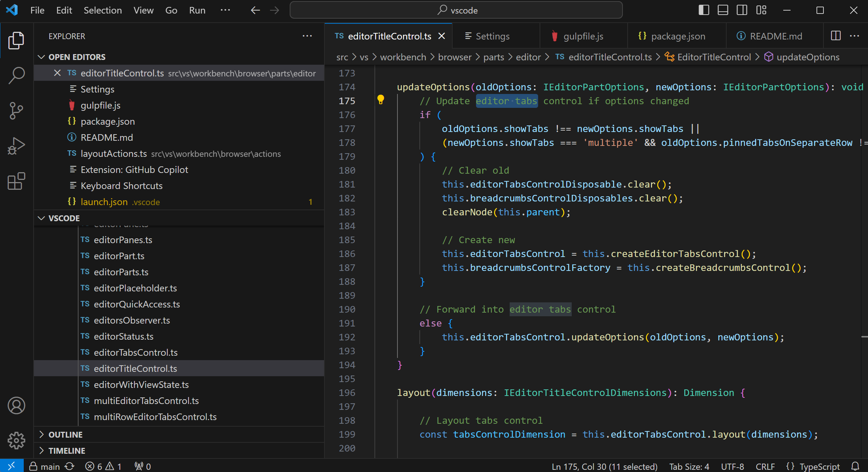Image resolution: width=868 pixels, height=472 pixels.
Task: Click the editorTabsControl.ts file in Explorer
Action: [x=136, y=352]
